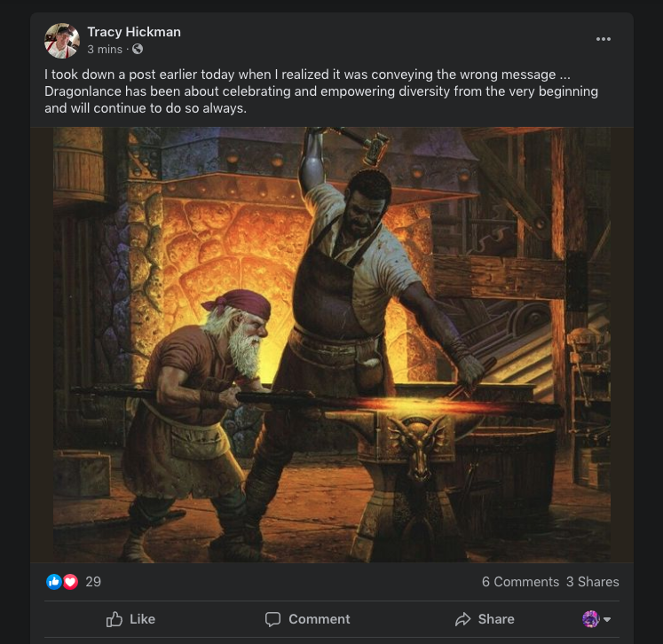Click the small avatar beside Share
This screenshot has height=644, width=663.
point(591,619)
